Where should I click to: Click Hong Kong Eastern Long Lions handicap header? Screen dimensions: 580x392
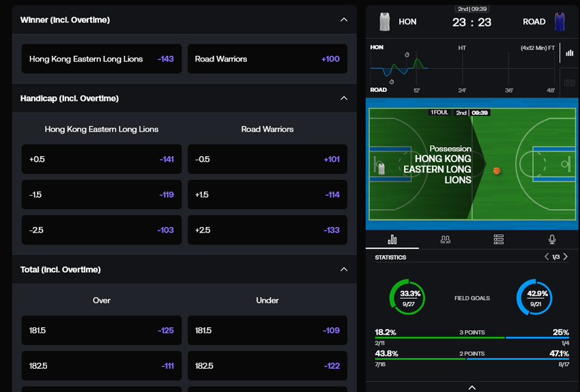[102, 130]
